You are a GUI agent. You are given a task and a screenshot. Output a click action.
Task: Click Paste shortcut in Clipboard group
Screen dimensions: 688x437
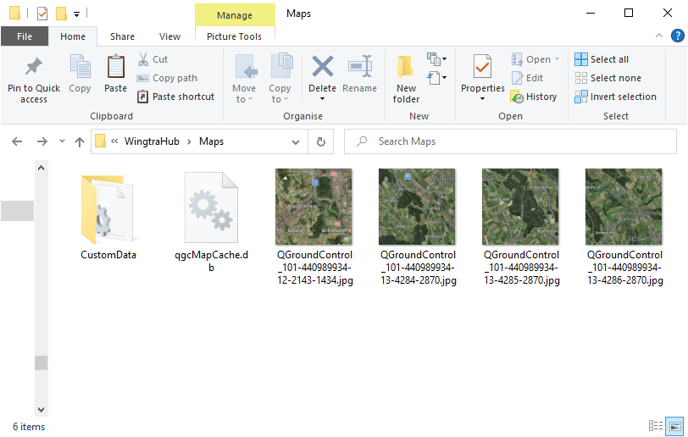(x=176, y=97)
